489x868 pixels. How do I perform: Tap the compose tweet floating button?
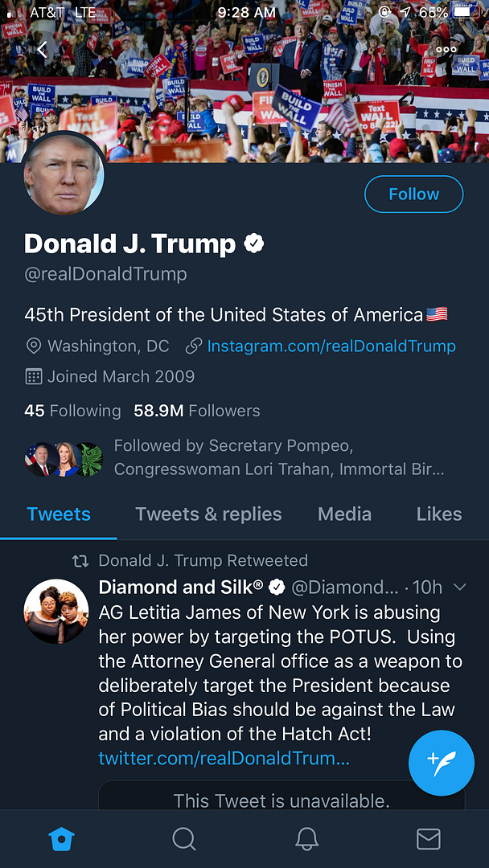(441, 762)
